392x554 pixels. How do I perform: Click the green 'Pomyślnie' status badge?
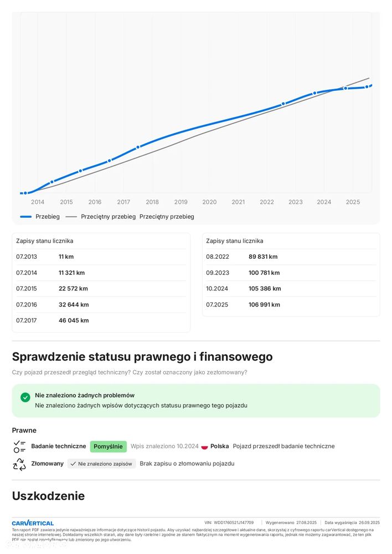(x=108, y=447)
